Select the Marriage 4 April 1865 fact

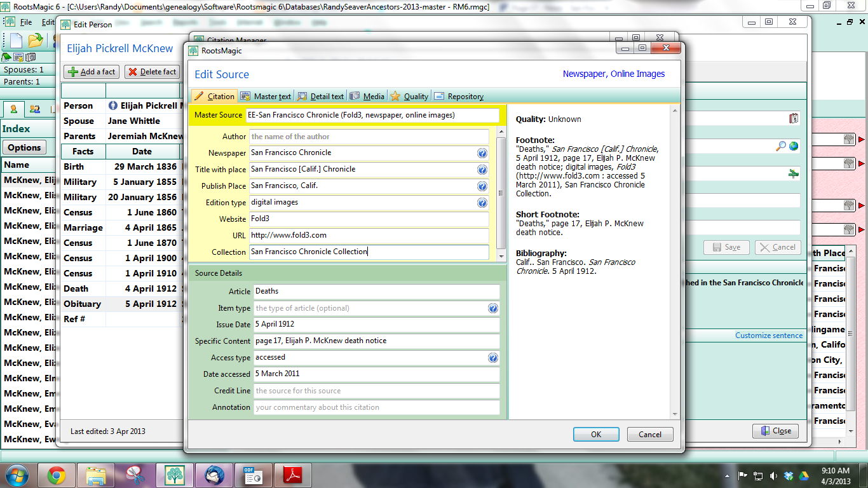pos(122,227)
